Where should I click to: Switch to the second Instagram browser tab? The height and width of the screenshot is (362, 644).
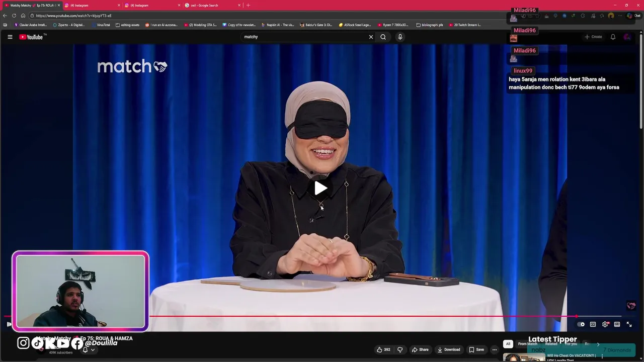[x=152, y=5]
